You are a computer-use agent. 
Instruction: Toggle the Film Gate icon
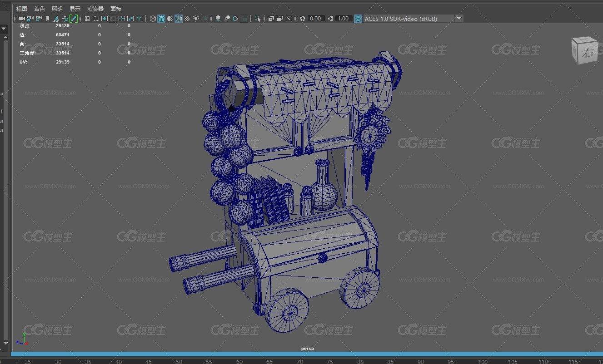coord(96,19)
